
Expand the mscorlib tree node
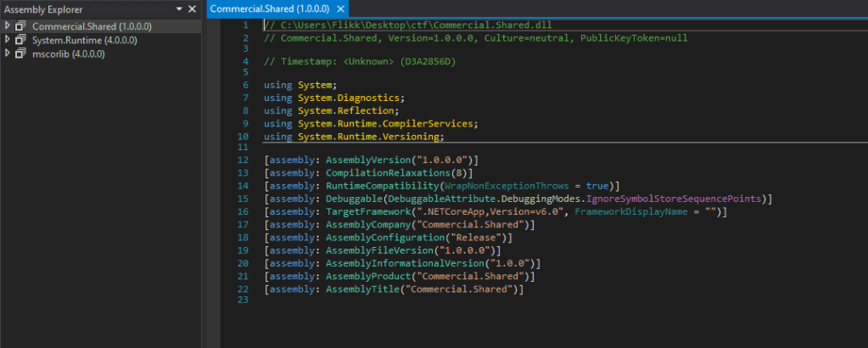pos(8,53)
